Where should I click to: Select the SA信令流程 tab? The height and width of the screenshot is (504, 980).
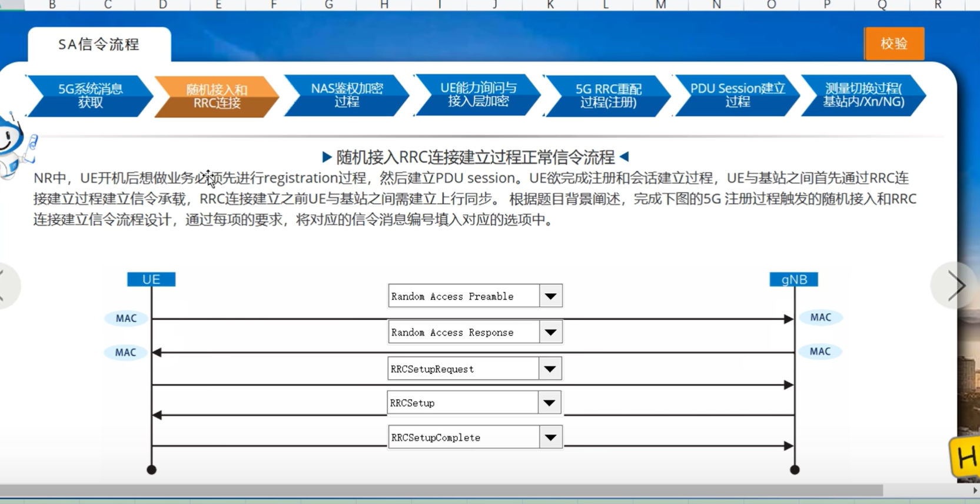point(99,45)
